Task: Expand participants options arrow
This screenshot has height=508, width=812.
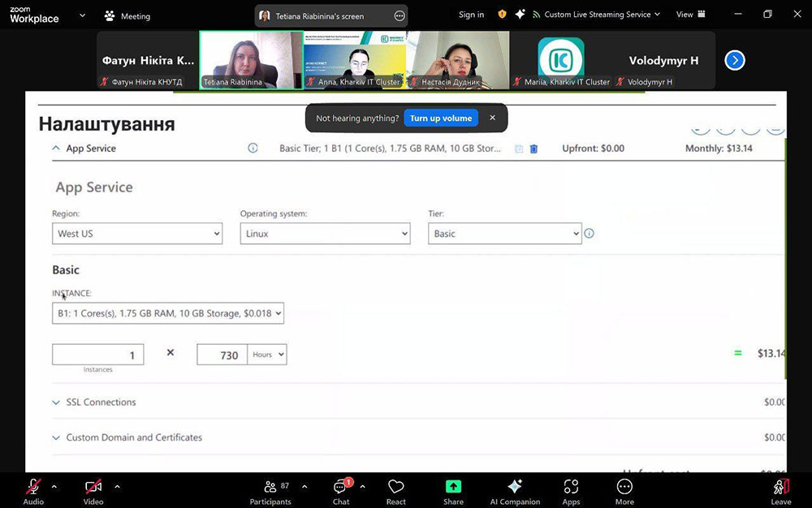Action: click(304, 487)
